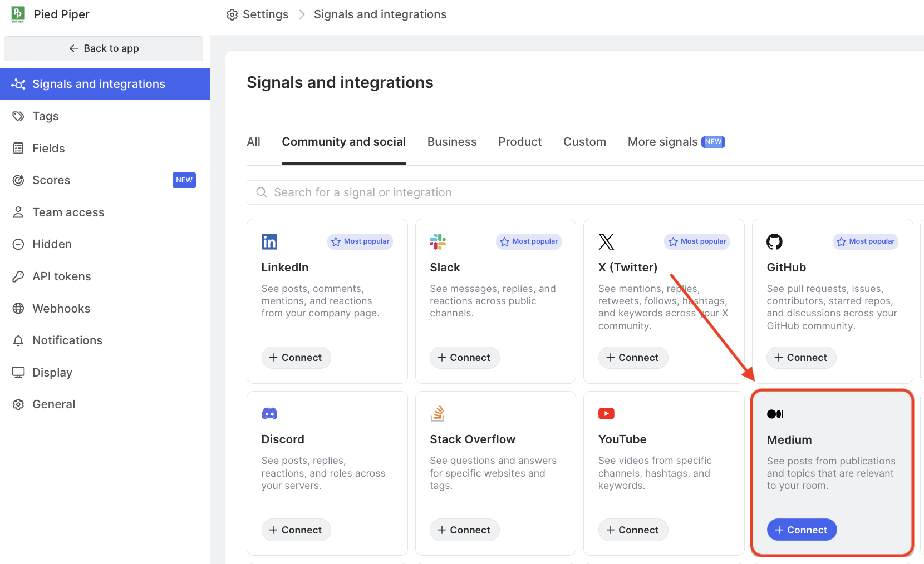Screen dimensions: 924x564
Task: Click the Slack card title
Action: [445, 268]
